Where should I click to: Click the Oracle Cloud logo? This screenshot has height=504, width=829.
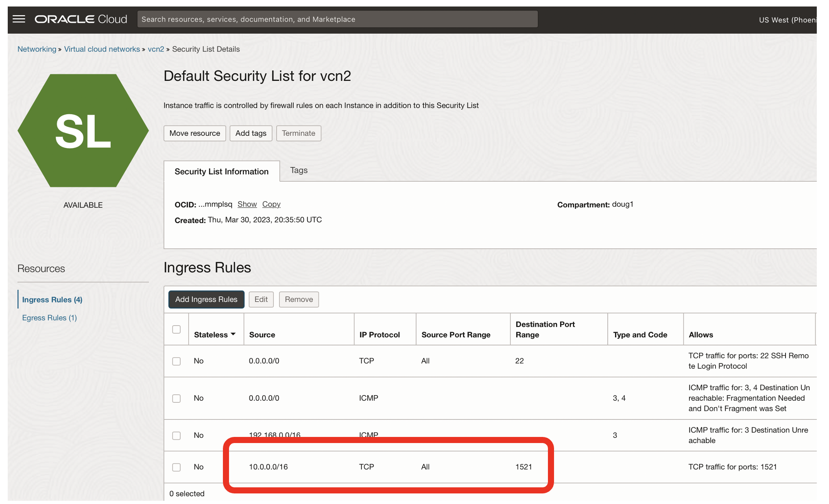point(81,19)
